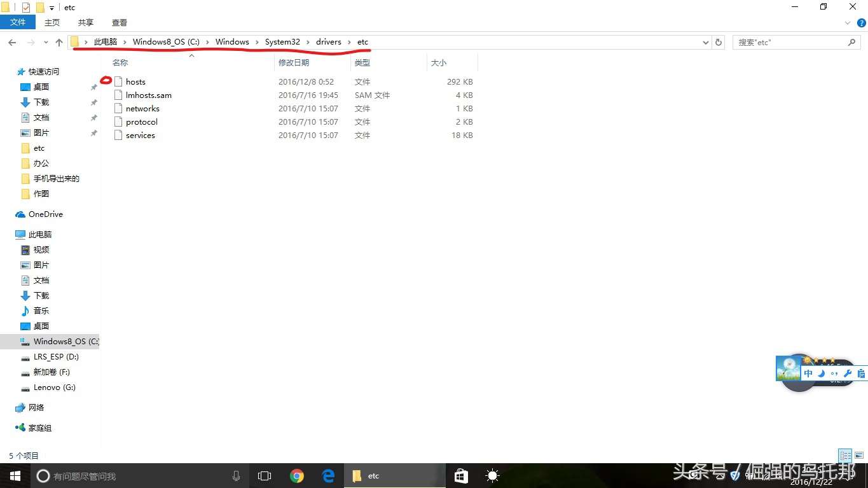Open Windows Store from the taskbar
Screen dimensions: 868x488
461,476
